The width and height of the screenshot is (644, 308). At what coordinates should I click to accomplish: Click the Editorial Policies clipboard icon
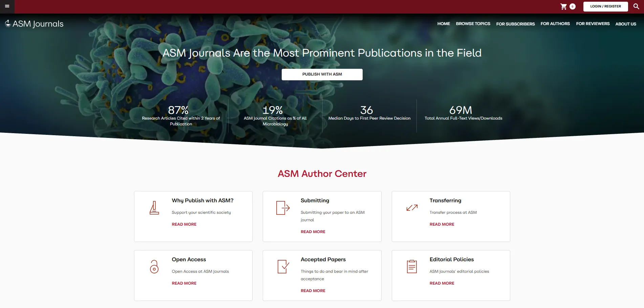(x=412, y=267)
